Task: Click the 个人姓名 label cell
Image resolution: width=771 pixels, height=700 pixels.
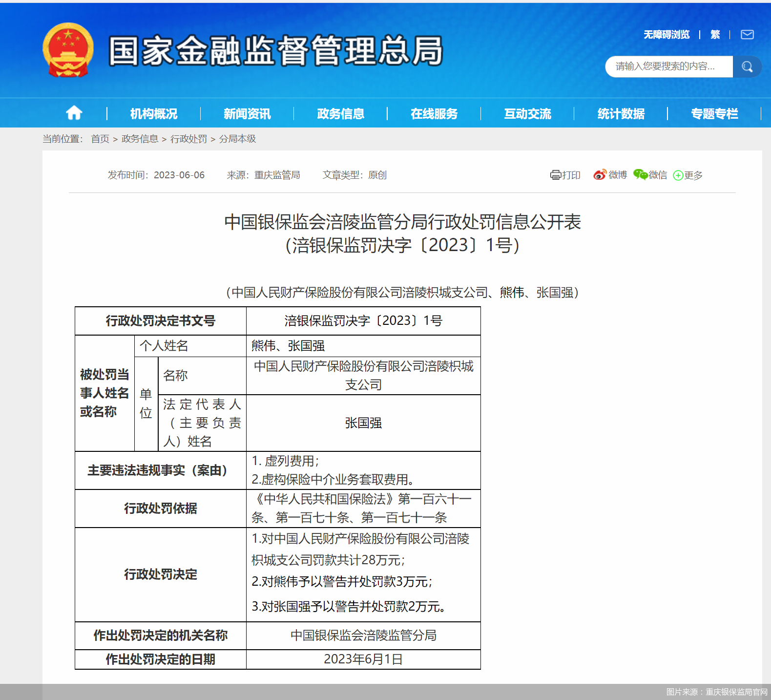Action: click(190, 346)
